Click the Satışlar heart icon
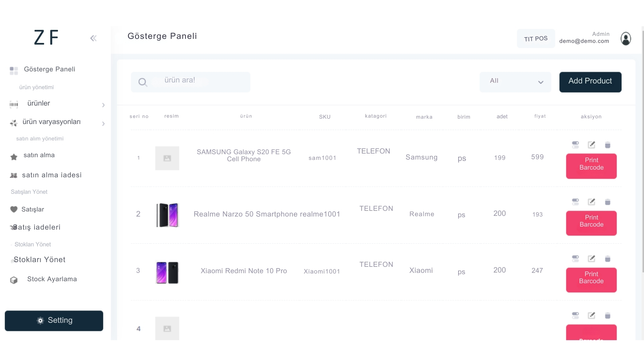644x362 pixels. [14, 209]
